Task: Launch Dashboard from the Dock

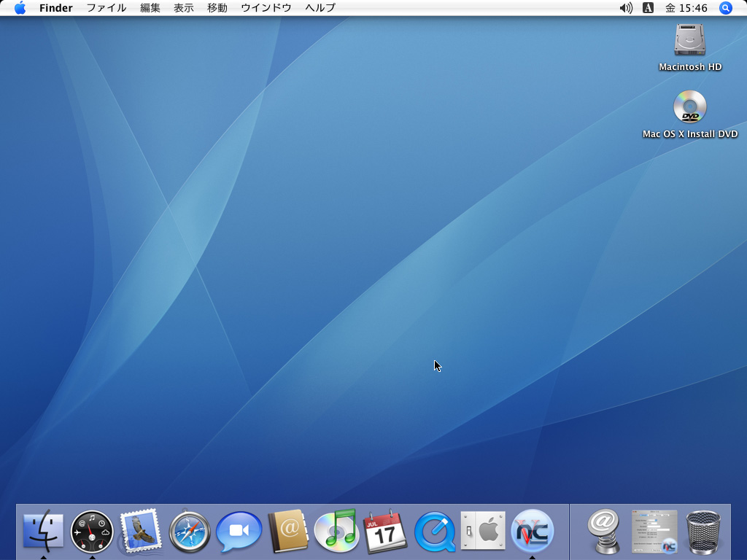Action: coord(92,531)
